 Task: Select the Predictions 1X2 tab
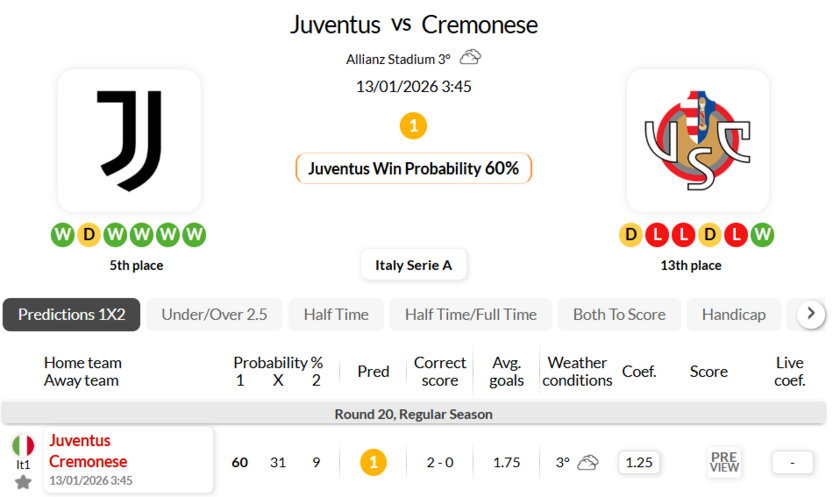(x=71, y=314)
